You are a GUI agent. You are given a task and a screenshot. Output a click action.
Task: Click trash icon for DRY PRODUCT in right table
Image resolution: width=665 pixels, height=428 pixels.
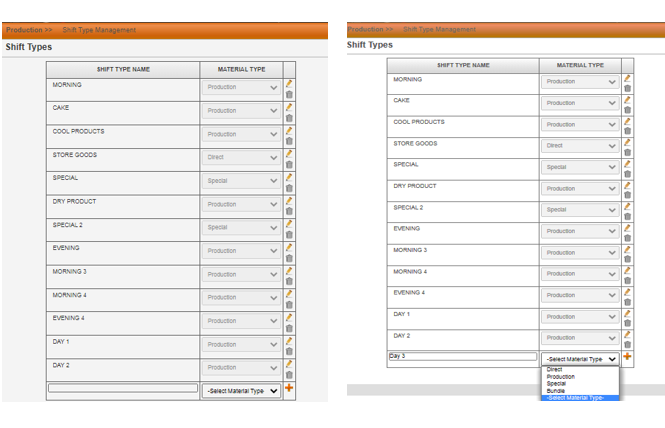628,195
